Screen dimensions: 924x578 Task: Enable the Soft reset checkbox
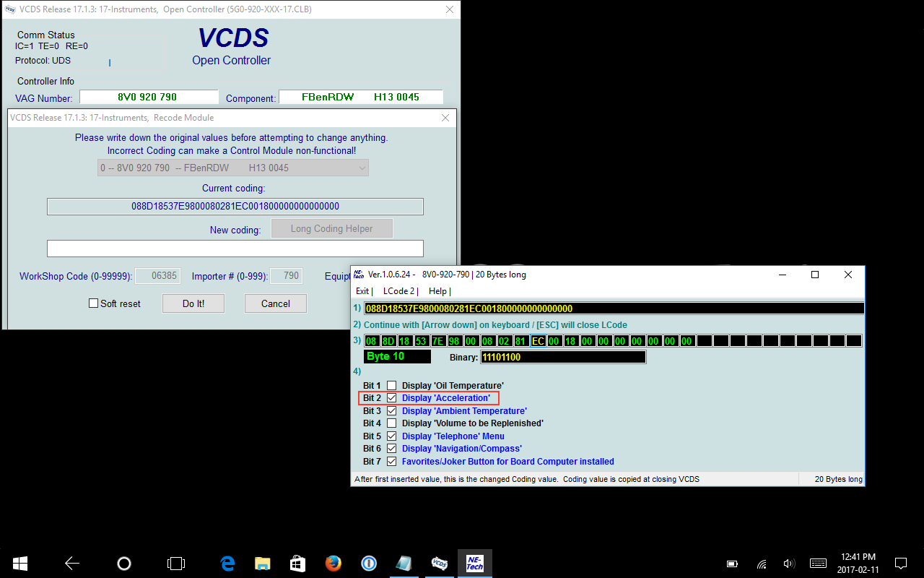(x=93, y=303)
